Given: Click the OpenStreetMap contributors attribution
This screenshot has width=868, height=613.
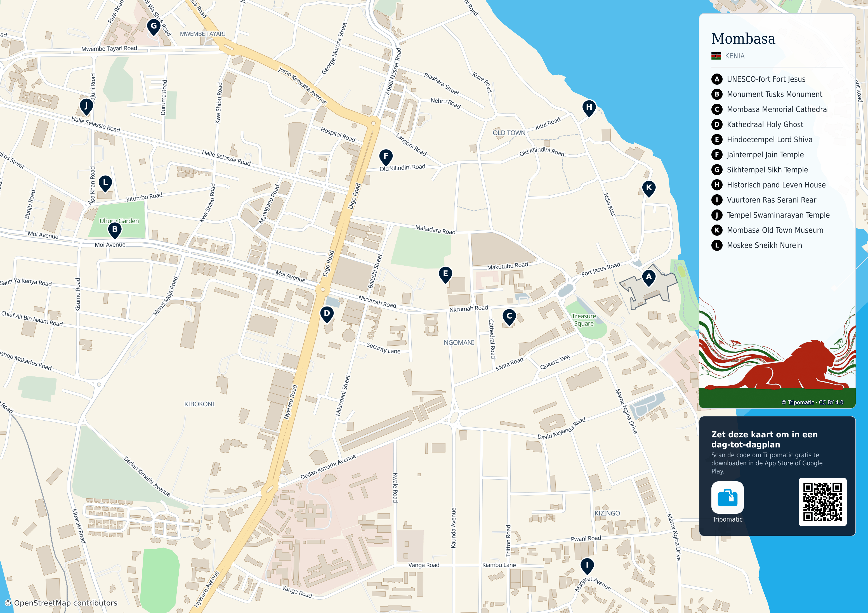Looking at the screenshot, I should (x=61, y=603).
